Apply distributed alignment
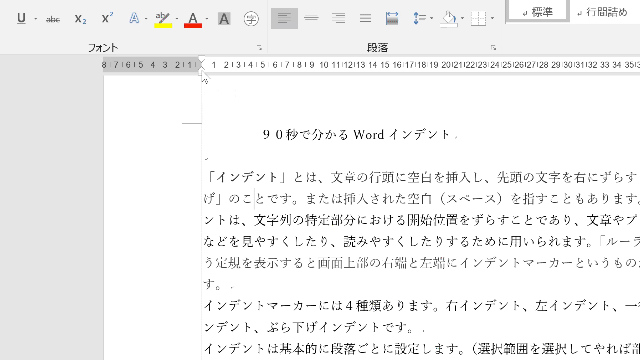This screenshot has width=640, height=360. pyautogui.click(x=392, y=18)
